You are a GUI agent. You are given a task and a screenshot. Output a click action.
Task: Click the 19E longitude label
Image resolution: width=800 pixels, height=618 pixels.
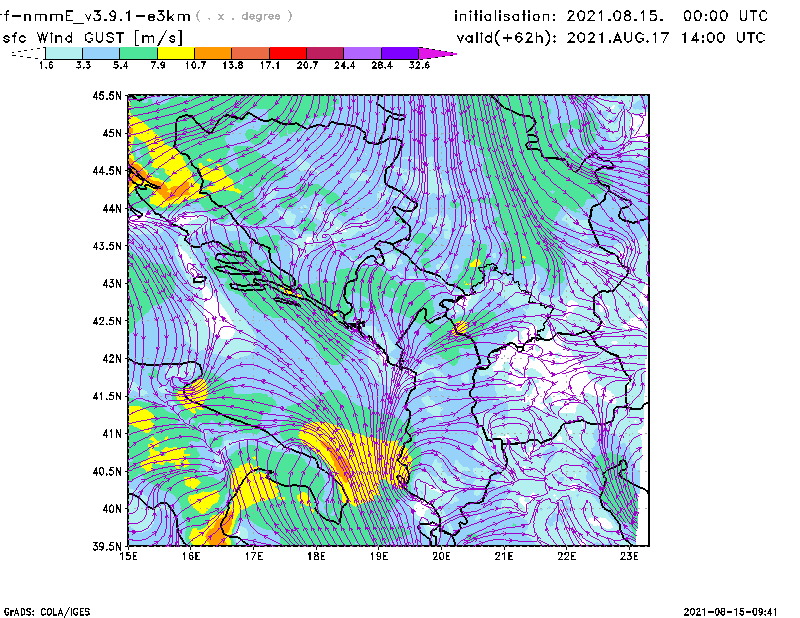click(x=379, y=556)
